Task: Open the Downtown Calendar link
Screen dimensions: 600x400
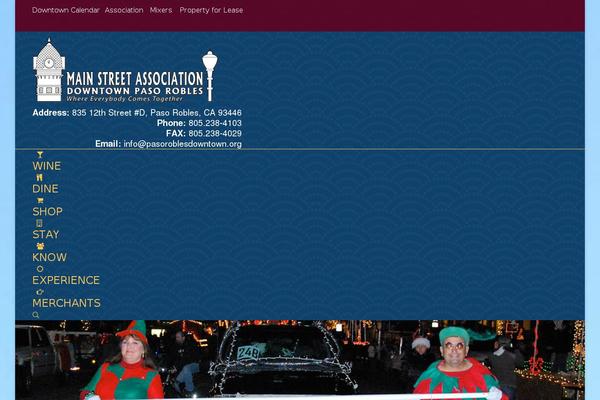Action: (x=65, y=10)
